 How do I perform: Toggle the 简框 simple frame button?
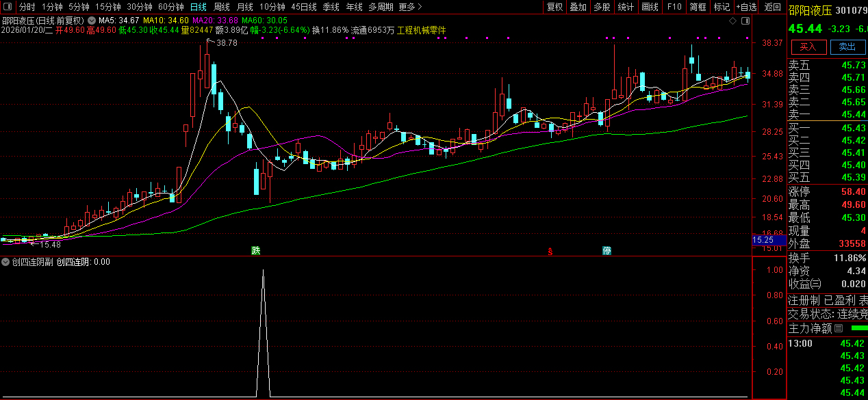pyautogui.click(x=698, y=7)
